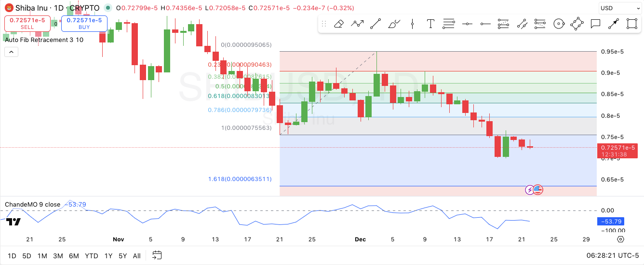
Task: Select the Fib Channel tool
Action: 540,24
